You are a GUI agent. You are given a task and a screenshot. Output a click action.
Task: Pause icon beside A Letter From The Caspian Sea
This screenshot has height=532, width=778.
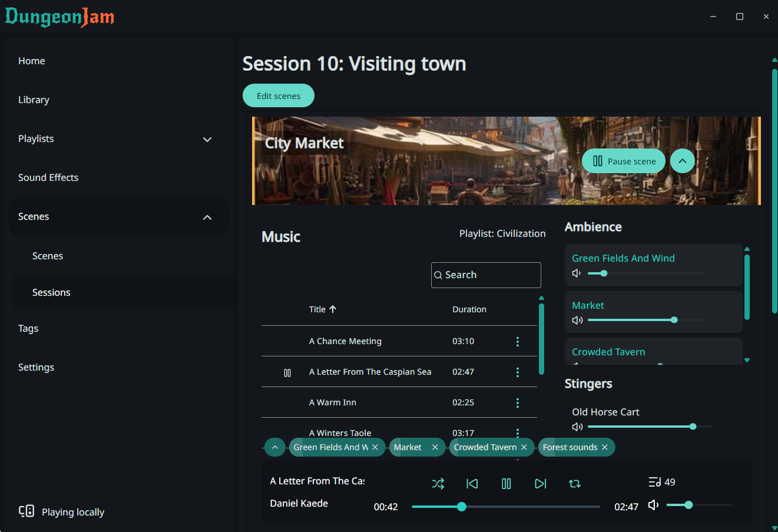(287, 372)
